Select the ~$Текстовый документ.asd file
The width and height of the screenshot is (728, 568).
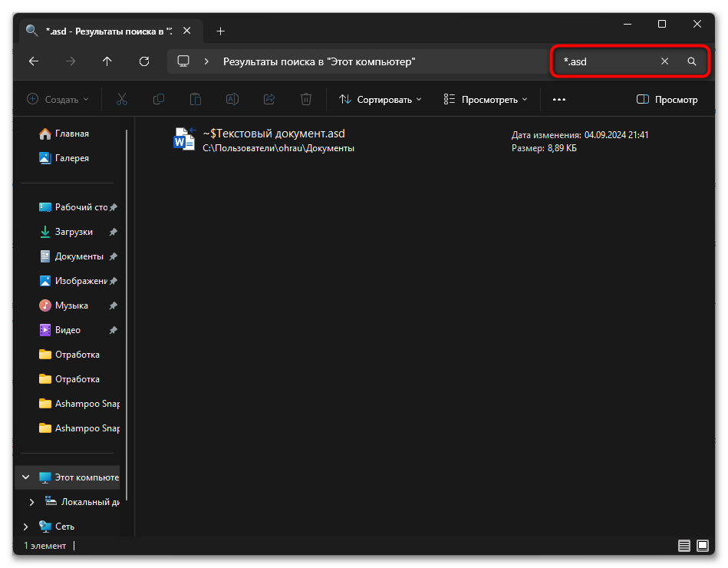coord(273,134)
